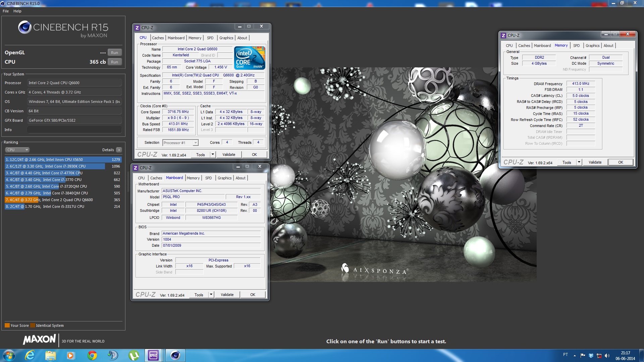Expand Tools arrow in Memory window
The width and height of the screenshot is (644, 362).
click(x=579, y=162)
